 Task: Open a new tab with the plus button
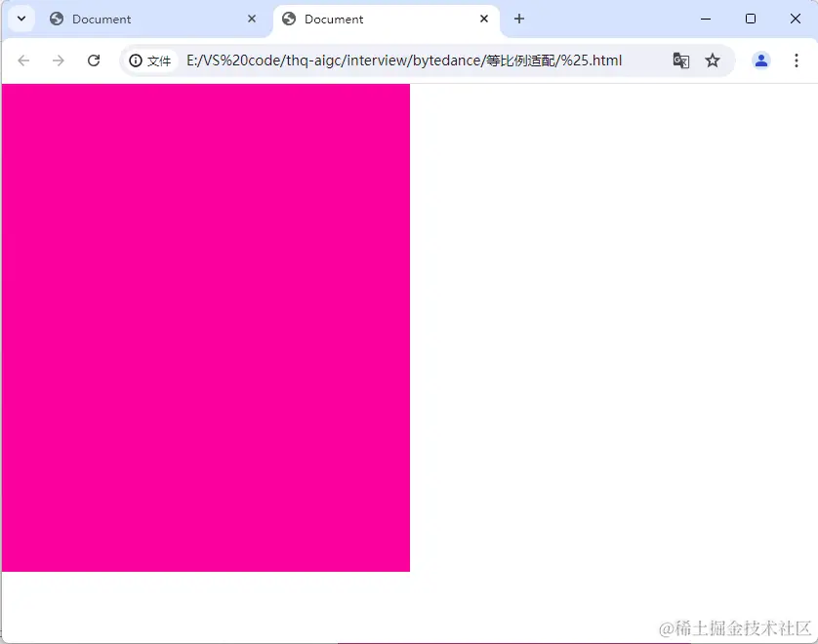point(518,19)
